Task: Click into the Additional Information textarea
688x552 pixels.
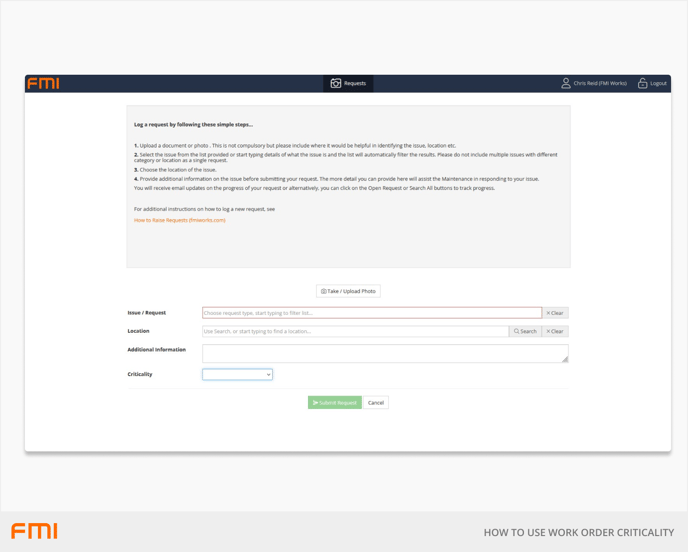Action: (384, 353)
